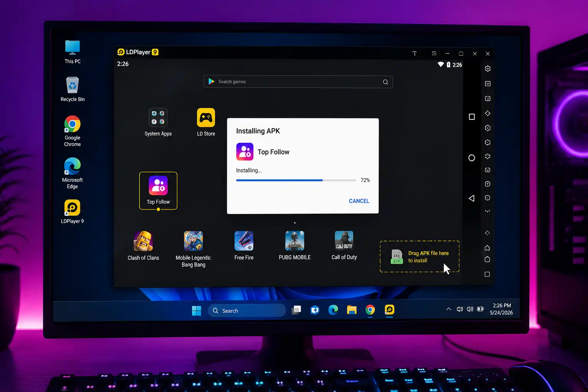Screen dimensions: 588x392
Task: Tap the Android home circle button
Action: 472,158
